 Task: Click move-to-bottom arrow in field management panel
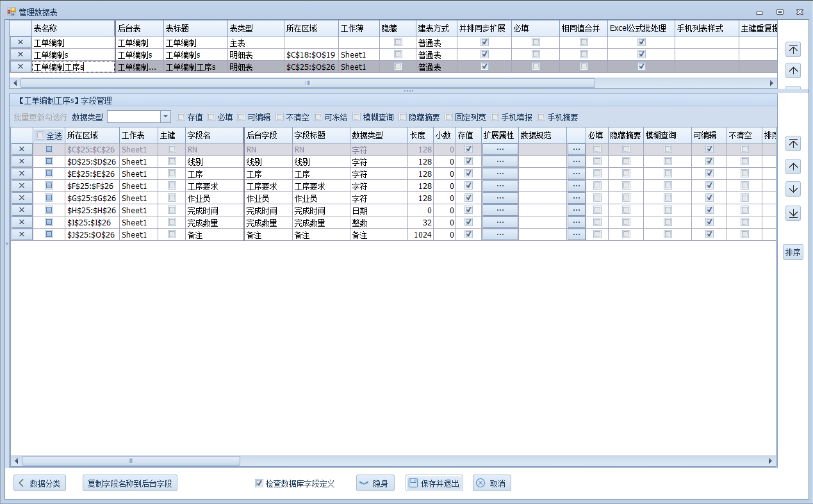(x=793, y=213)
